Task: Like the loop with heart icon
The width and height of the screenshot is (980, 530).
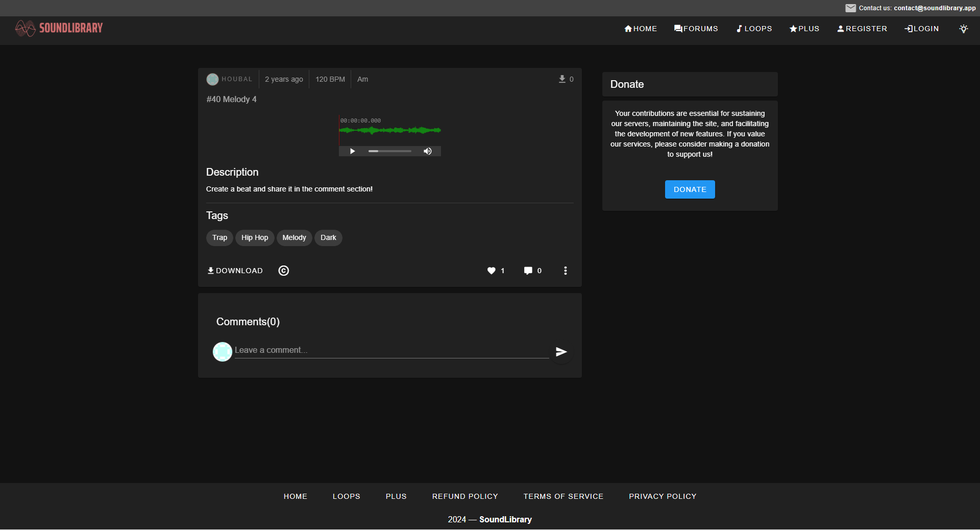Action: [x=492, y=271]
